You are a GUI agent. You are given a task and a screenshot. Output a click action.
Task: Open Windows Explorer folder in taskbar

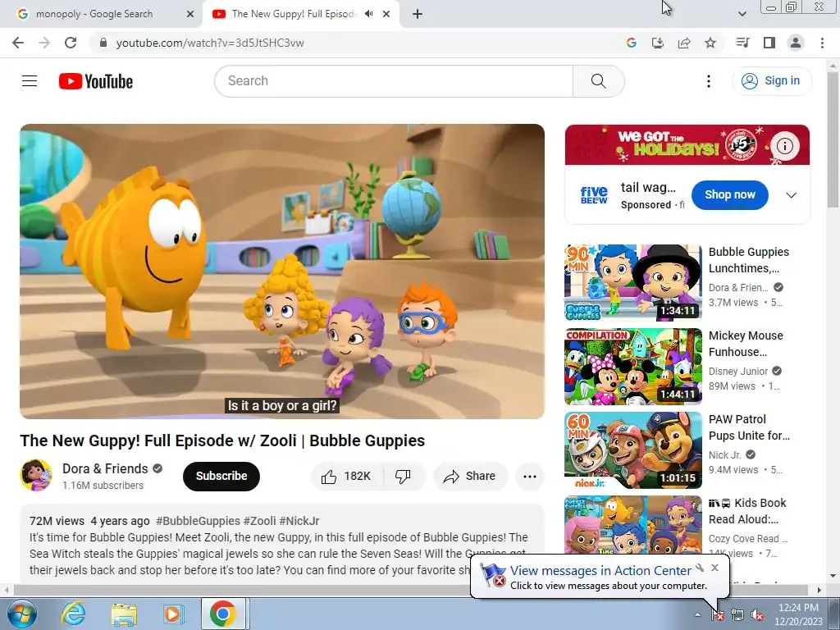tap(124, 614)
